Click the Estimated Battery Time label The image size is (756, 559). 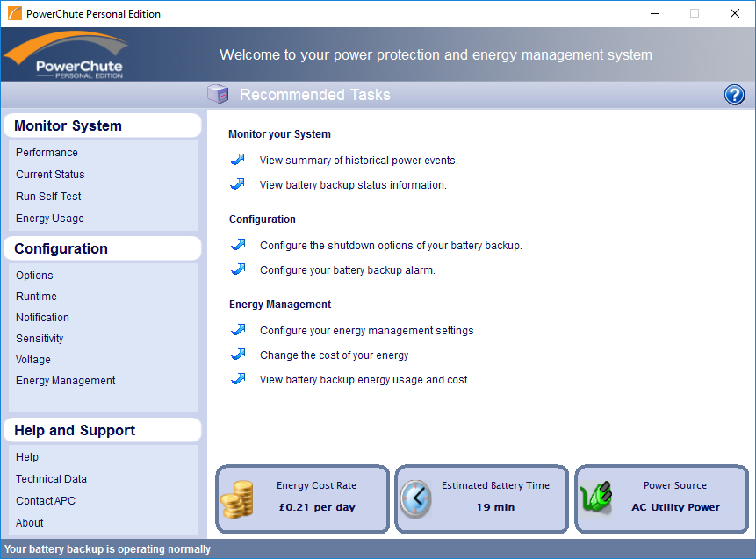coord(495,485)
